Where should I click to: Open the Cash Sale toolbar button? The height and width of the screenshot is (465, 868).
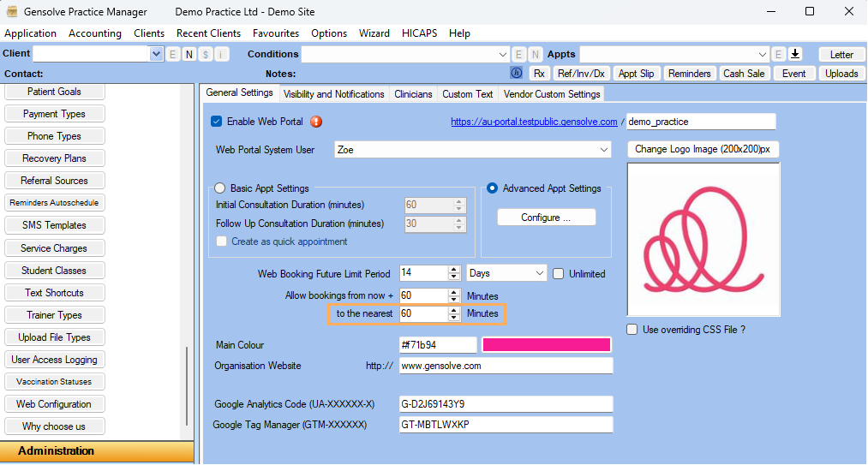point(744,74)
